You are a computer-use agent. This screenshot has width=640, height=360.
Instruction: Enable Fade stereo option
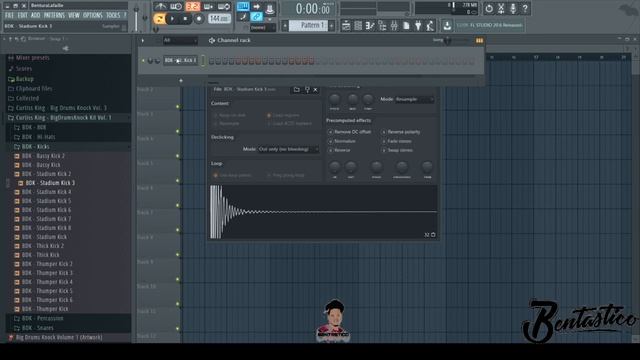point(397,141)
